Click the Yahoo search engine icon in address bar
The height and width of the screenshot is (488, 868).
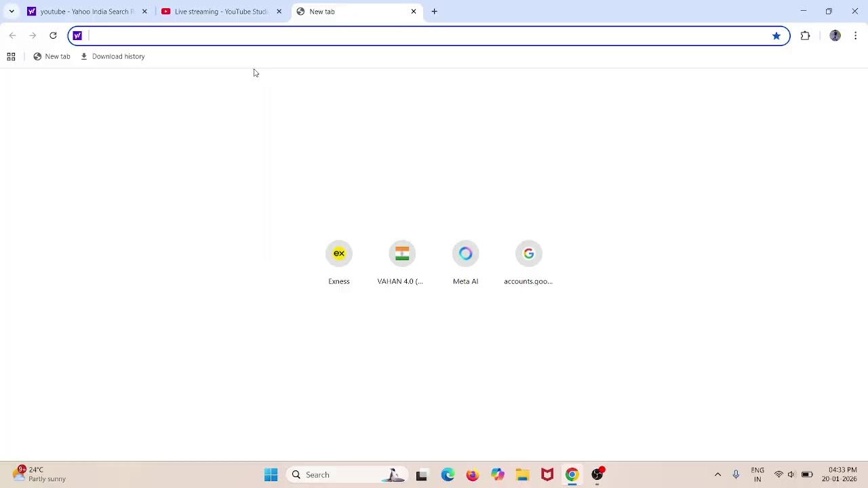coord(77,35)
